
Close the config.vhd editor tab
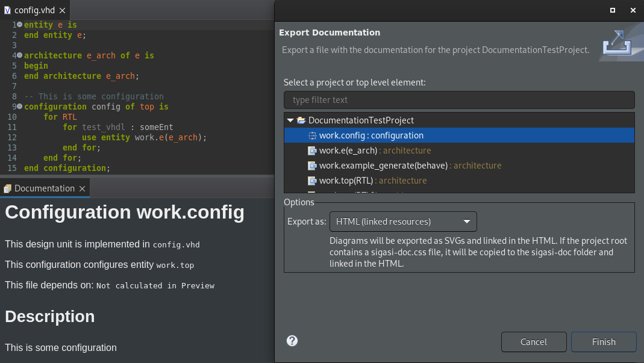[63, 10]
